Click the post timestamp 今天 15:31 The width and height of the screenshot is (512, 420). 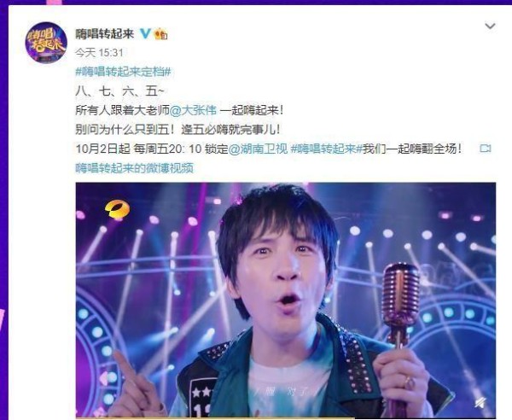pyautogui.click(x=99, y=53)
